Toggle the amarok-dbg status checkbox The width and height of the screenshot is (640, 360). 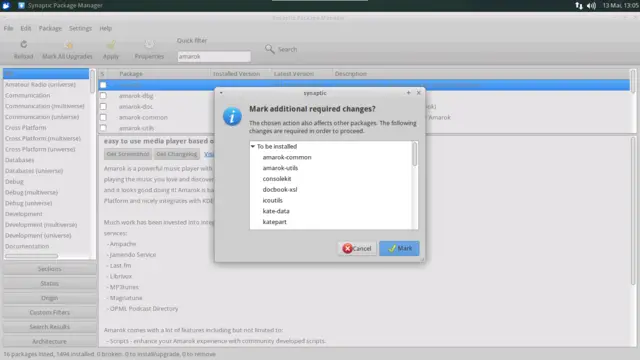pyautogui.click(x=103, y=96)
